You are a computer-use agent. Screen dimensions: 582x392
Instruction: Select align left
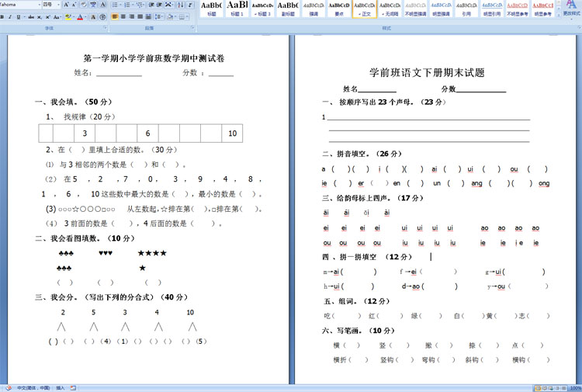[x=115, y=17]
